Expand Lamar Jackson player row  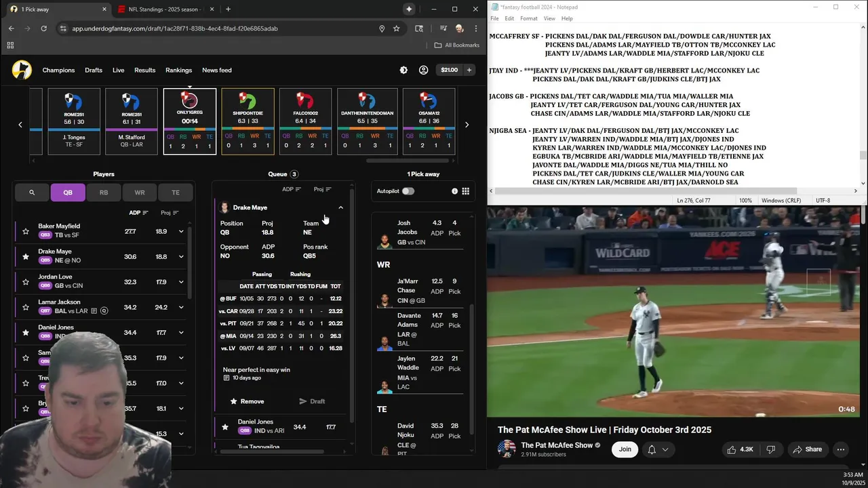[181, 307]
